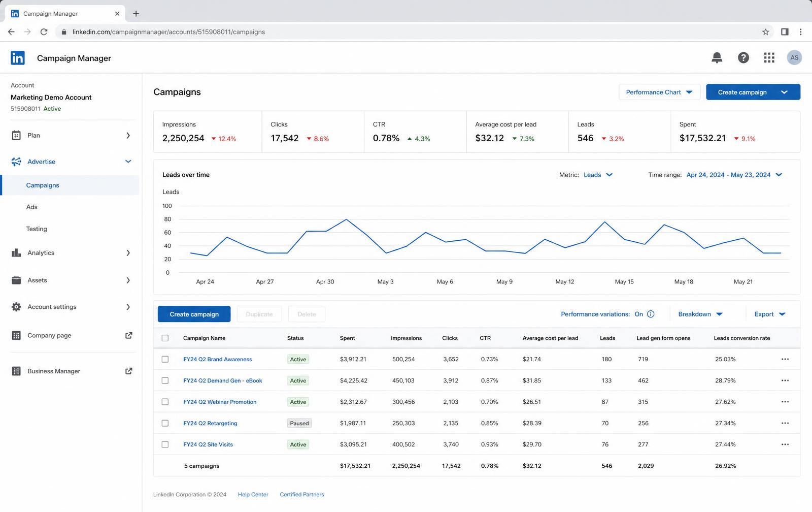
Task: Click the Performance variations info icon
Action: (651, 314)
